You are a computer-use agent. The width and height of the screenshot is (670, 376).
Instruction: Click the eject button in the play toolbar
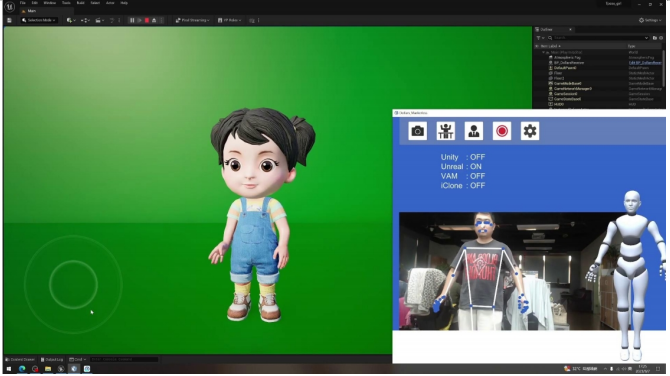click(154, 20)
